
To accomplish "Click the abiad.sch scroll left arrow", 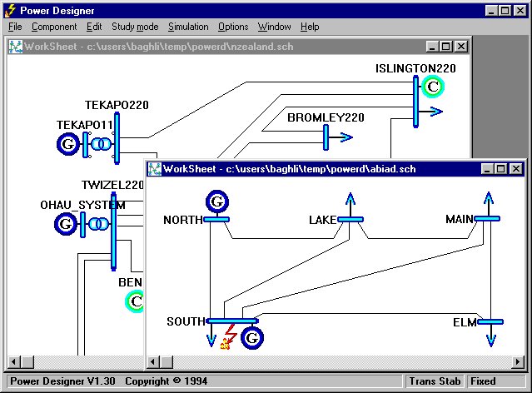I will [x=153, y=362].
